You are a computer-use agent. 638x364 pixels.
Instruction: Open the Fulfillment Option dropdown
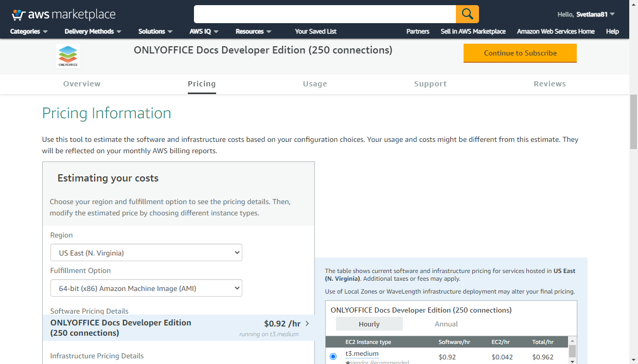coord(146,288)
